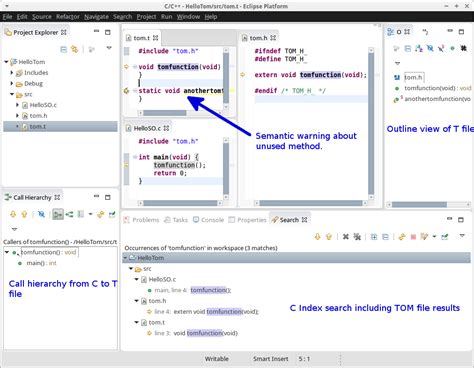Collapse the HelloTom project node
The image size is (474, 368).
click(6, 62)
